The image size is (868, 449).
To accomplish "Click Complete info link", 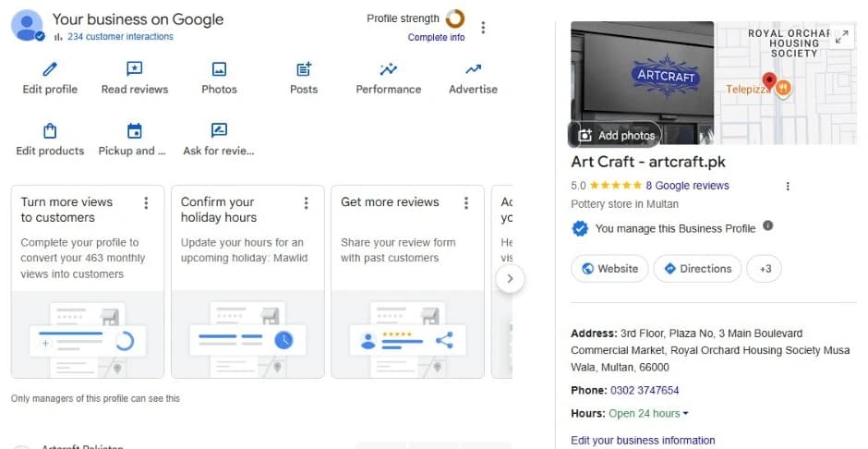I will point(436,37).
